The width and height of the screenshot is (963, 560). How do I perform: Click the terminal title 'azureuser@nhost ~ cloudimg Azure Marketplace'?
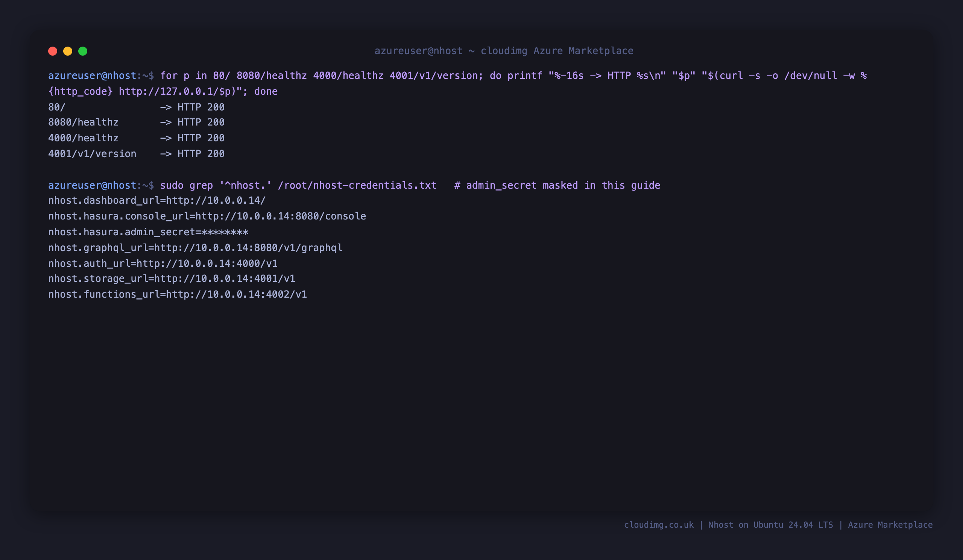(x=504, y=51)
